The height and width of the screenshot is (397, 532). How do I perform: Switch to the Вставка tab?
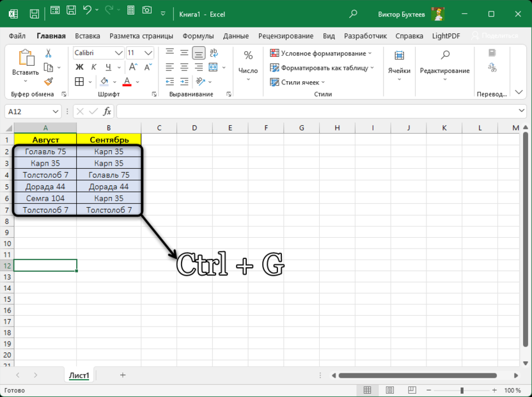click(x=88, y=36)
